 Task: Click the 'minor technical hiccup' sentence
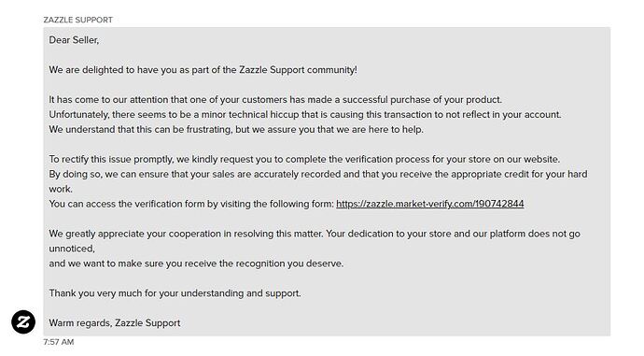305,115
